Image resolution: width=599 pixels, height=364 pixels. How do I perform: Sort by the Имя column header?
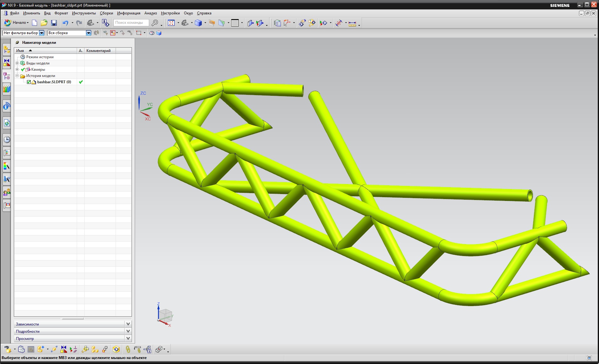(46, 50)
